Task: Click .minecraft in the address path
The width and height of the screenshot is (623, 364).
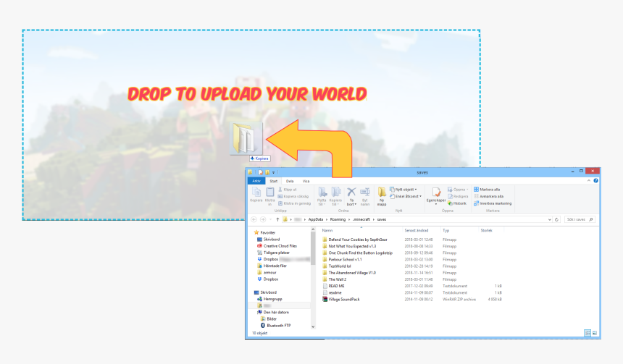Action: 361,219
